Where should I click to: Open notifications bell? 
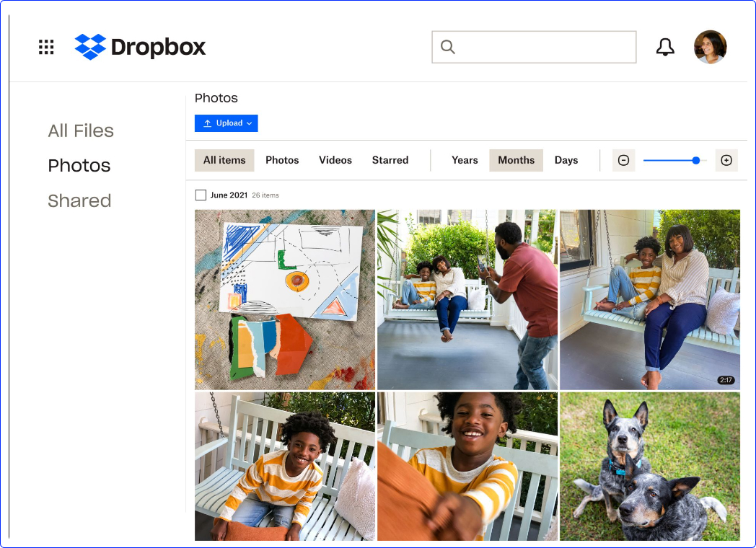665,48
